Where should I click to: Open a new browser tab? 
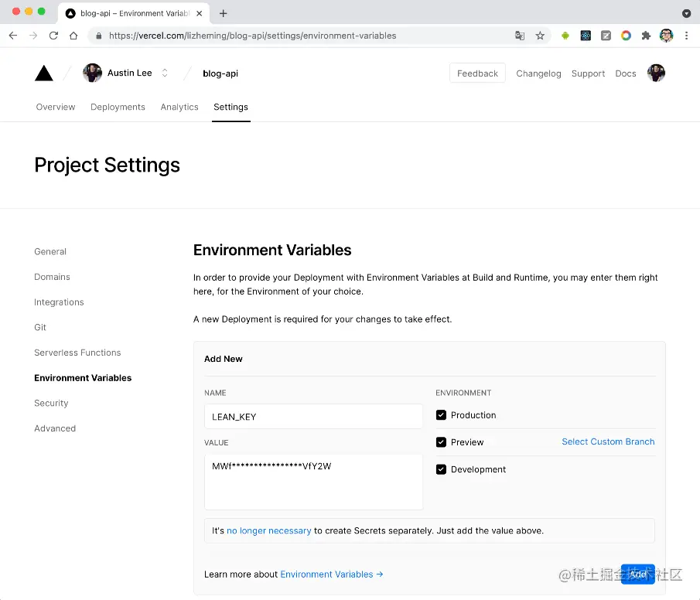[224, 13]
